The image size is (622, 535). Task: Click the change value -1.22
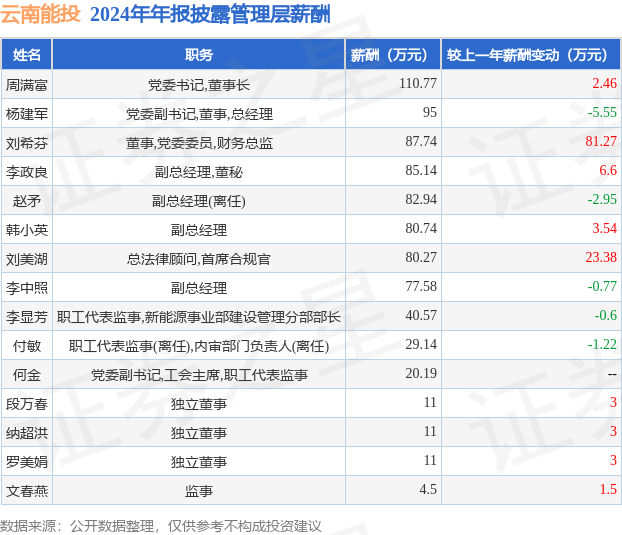click(x=602, y=344)
